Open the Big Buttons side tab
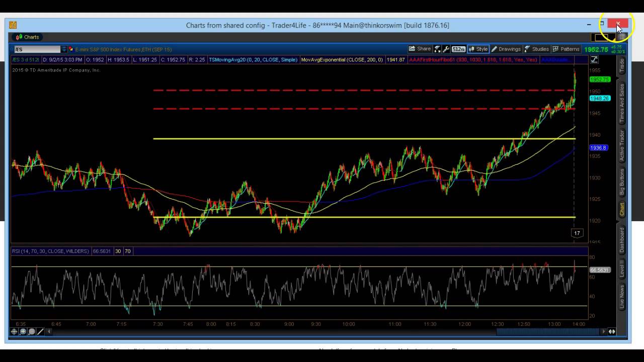Image resolution: width=644 pixels, height=362 pixels. point(622,182)
